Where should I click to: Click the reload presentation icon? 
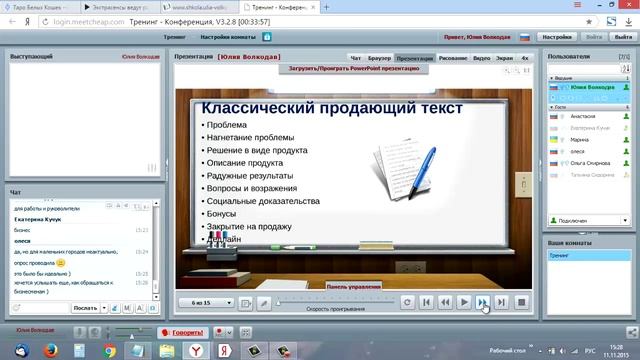pyautogui.click(x=407, y=302)
